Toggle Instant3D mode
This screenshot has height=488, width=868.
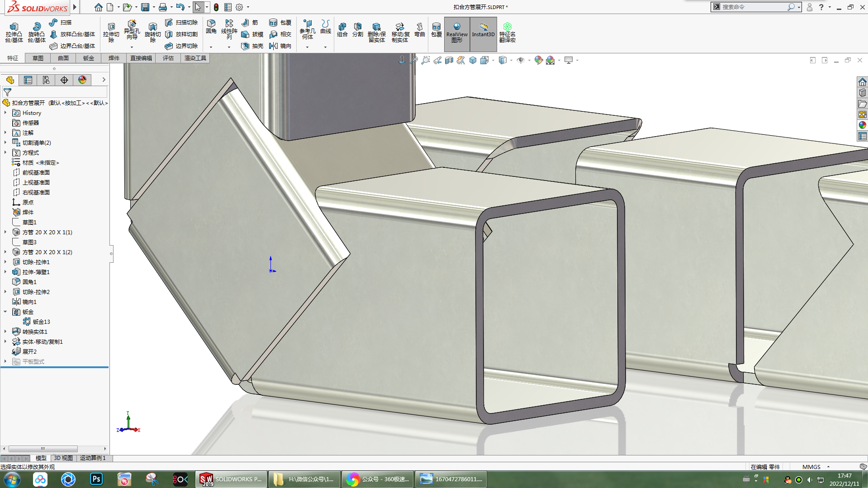pos(483,34)
